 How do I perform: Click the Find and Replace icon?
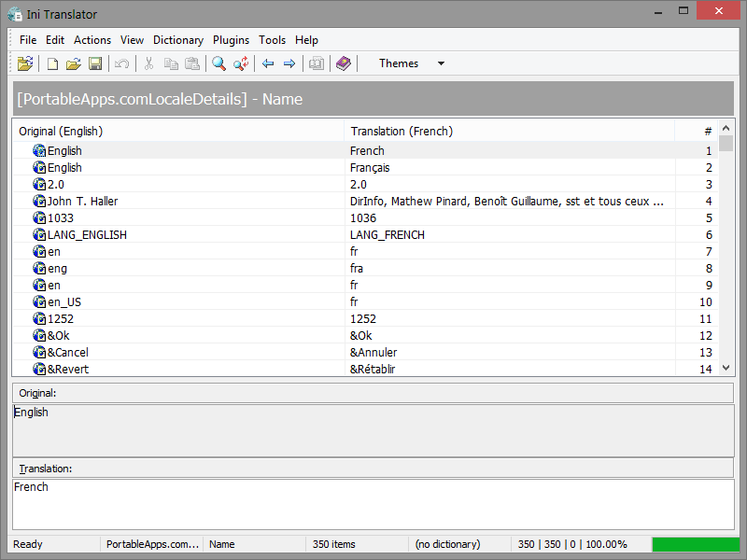pos(241,63)
